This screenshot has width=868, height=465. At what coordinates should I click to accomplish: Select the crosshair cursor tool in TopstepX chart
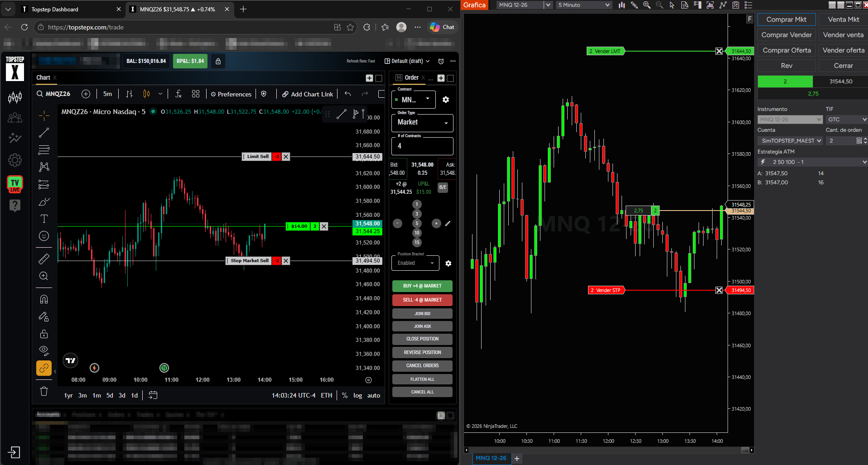(44, 115)
